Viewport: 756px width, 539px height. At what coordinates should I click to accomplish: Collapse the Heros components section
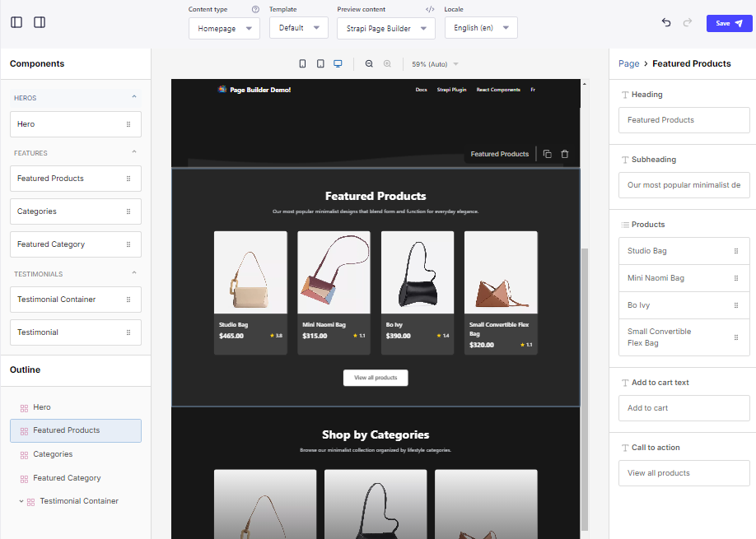coord(134,97)
